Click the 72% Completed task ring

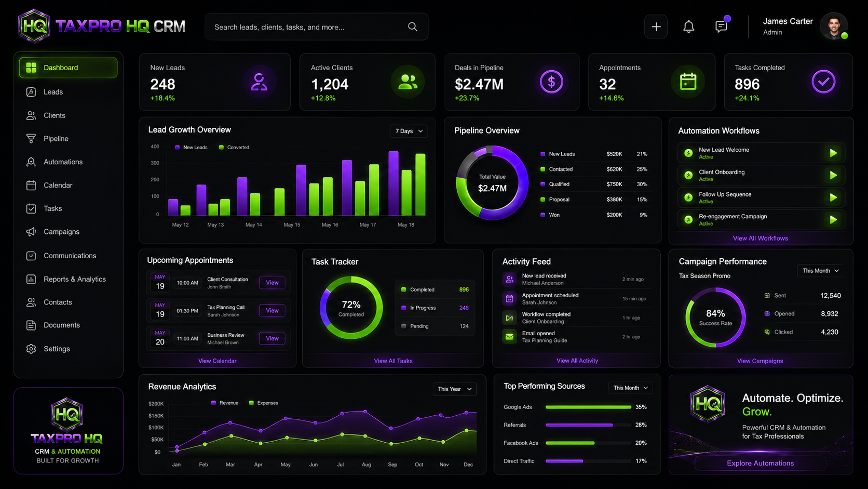click(x=351, y=308)
